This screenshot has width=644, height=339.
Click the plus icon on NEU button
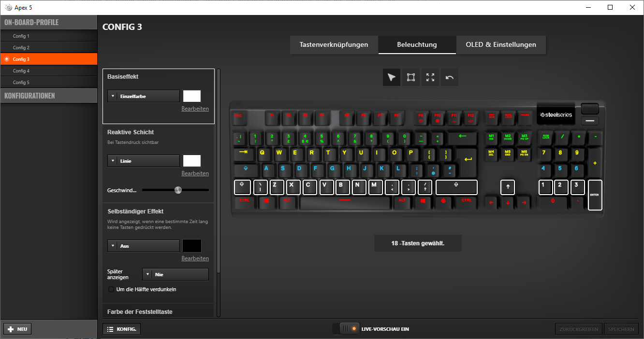(11, 329)
